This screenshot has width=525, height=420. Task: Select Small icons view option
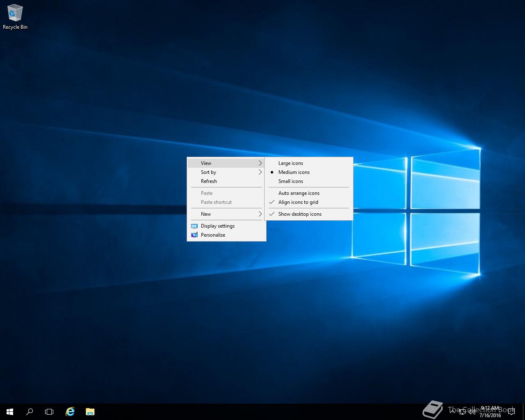tap(309, 181)
